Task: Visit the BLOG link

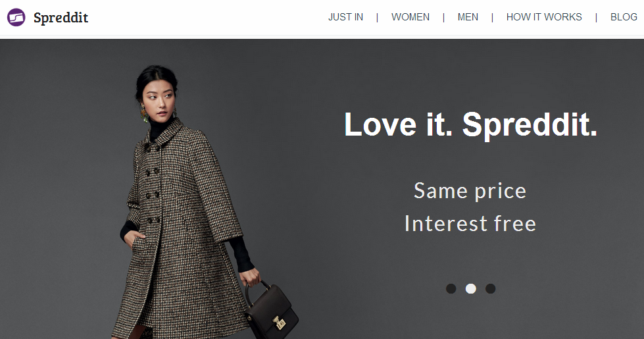Action: (x=624, y=17)
